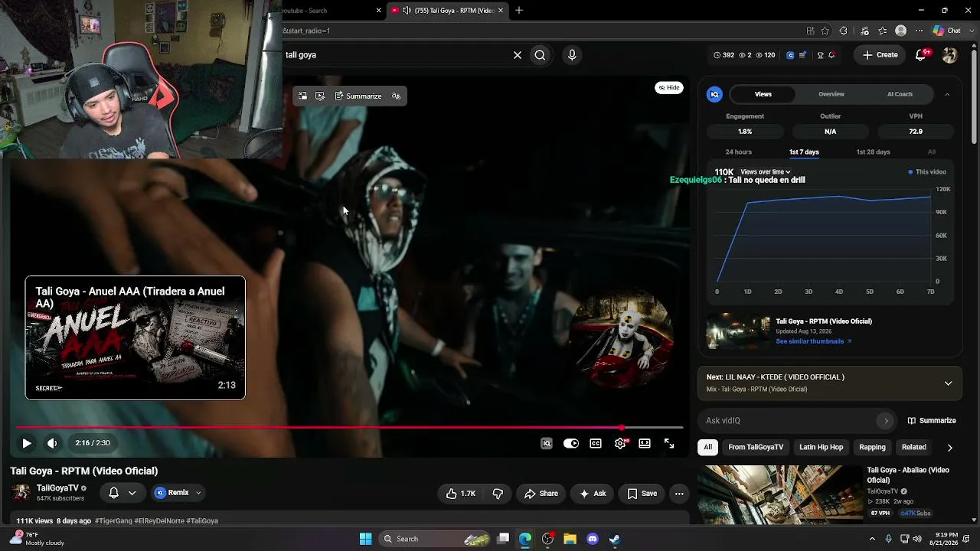Viewport: 980px width, 551px height.
Task: Click the Create button
Action: tap(880, 55)
